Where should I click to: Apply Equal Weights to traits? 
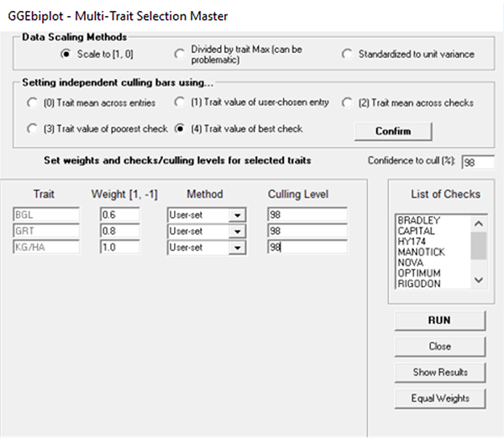click(x=439, y=398)
